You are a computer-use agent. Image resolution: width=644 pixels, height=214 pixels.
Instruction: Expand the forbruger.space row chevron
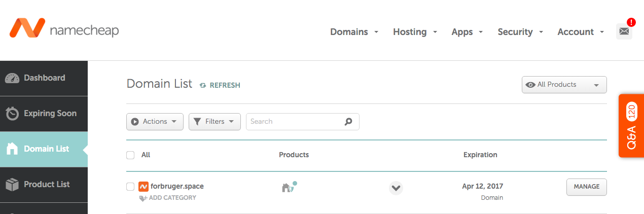coord(396,188)
